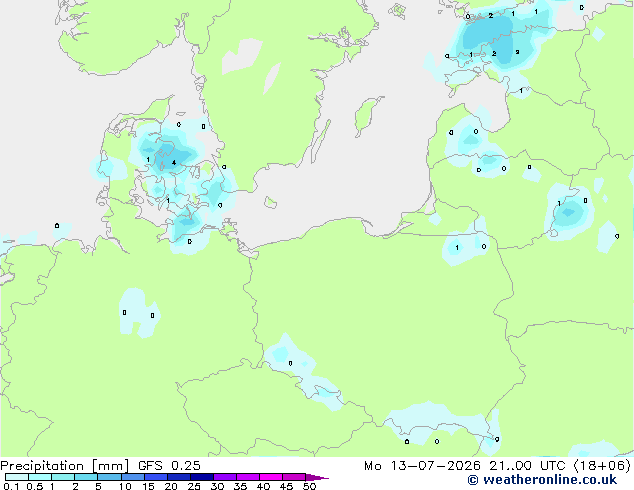
Task: Click the '50' legend scale label
Action: 309,486
